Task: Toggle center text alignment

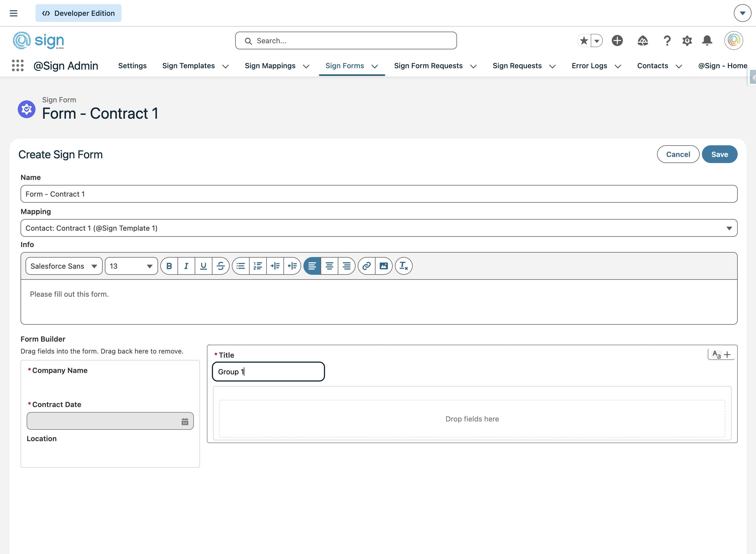Action: 329,266
